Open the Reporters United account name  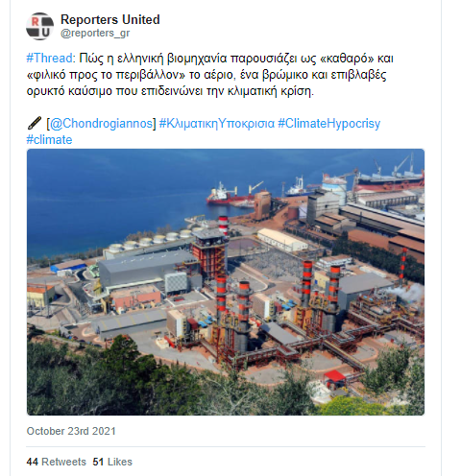click(x=110, y=19)
